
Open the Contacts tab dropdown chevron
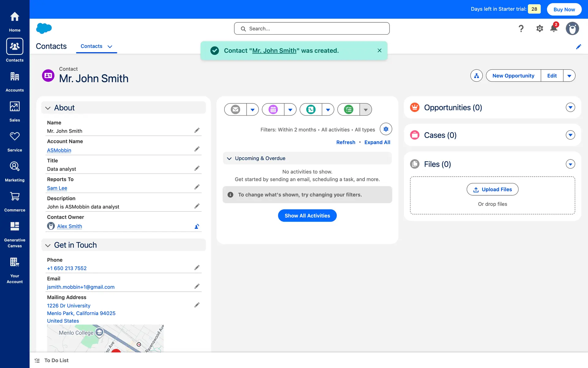click(110, 47)
